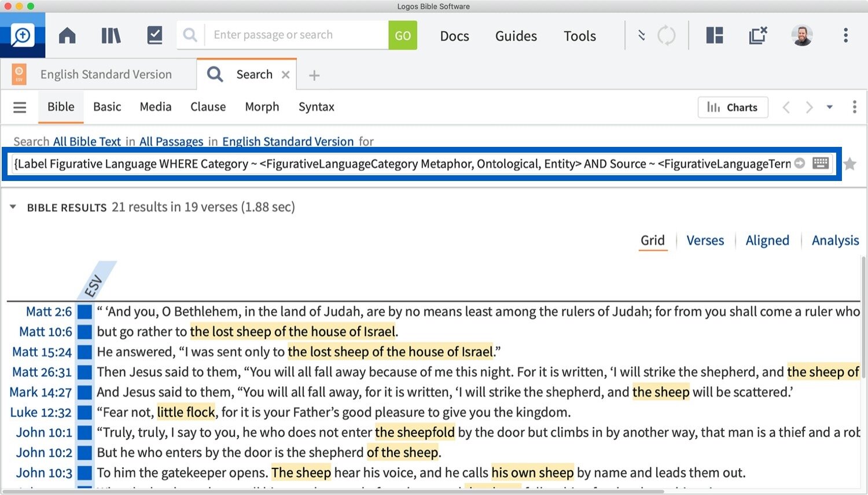The height and width of the screenshot is (495, 868).
Task: Switch to Aligned results view
Action: point(767,241)
